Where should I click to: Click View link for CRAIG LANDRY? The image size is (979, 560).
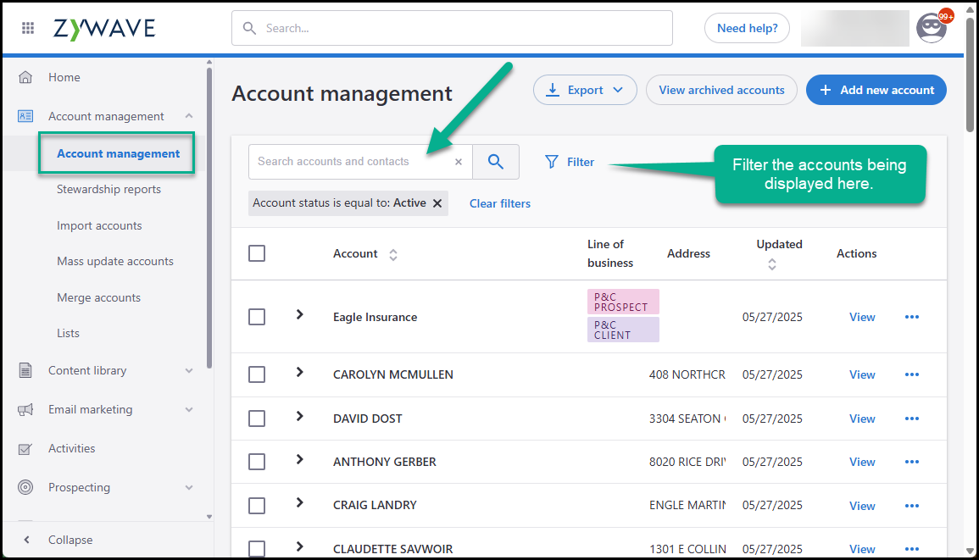862,507
